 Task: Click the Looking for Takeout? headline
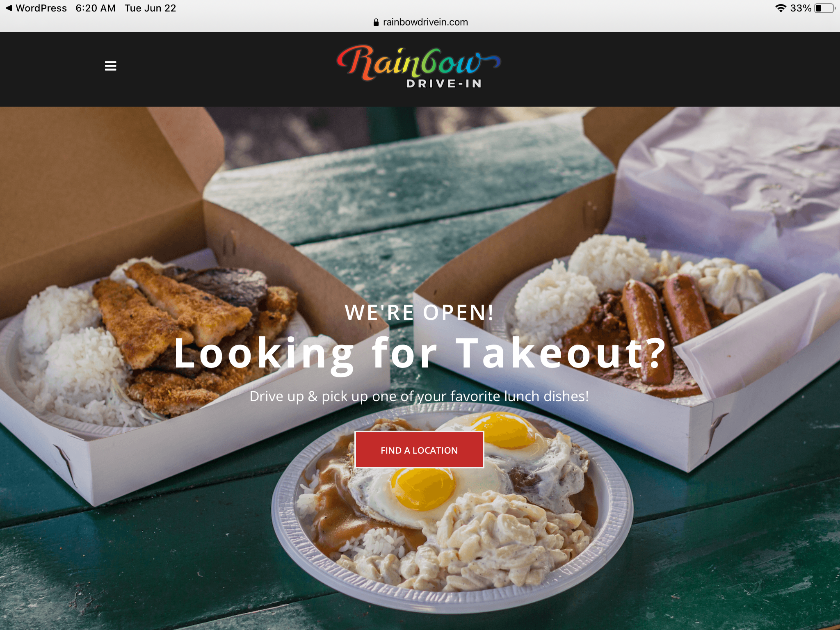(420, 354)
